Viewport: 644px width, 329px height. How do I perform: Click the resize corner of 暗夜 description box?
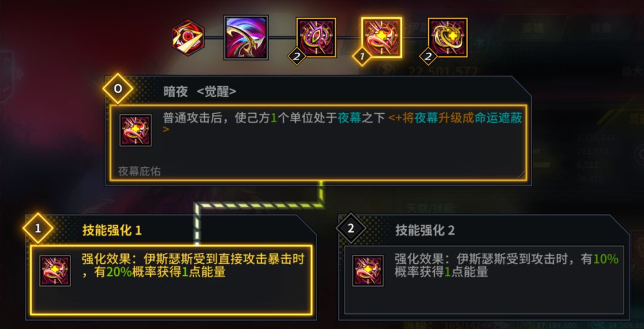(x=521, y=175)
